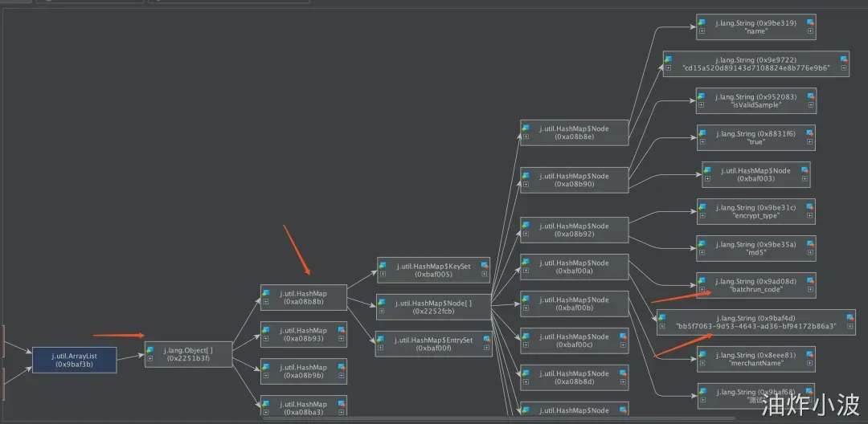Viewport: 868px width, 424px height.
Task: Click incoming references icon on HashMap$EntrySet node
Action: pos(381,340)
